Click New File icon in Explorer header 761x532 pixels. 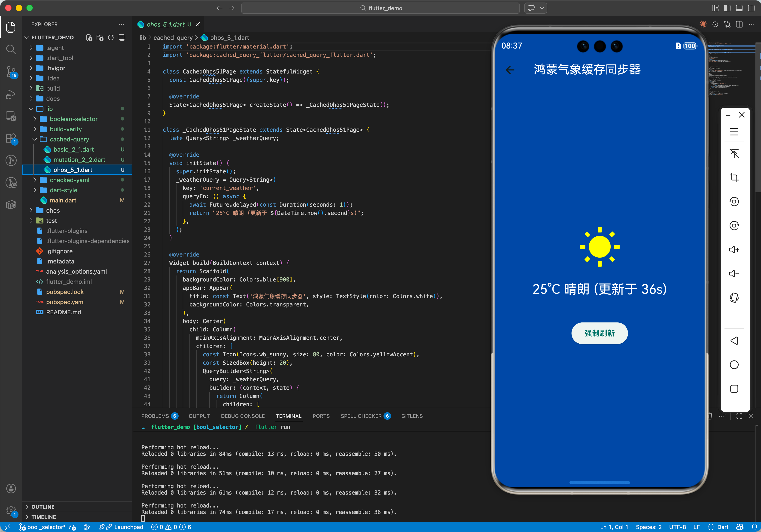(x=89, y=37)
